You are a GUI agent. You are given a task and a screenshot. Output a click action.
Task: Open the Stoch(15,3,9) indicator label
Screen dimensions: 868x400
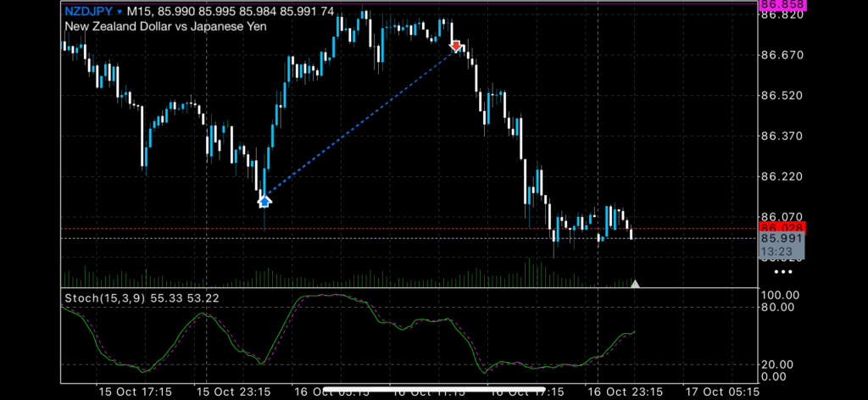pos(105,297)
